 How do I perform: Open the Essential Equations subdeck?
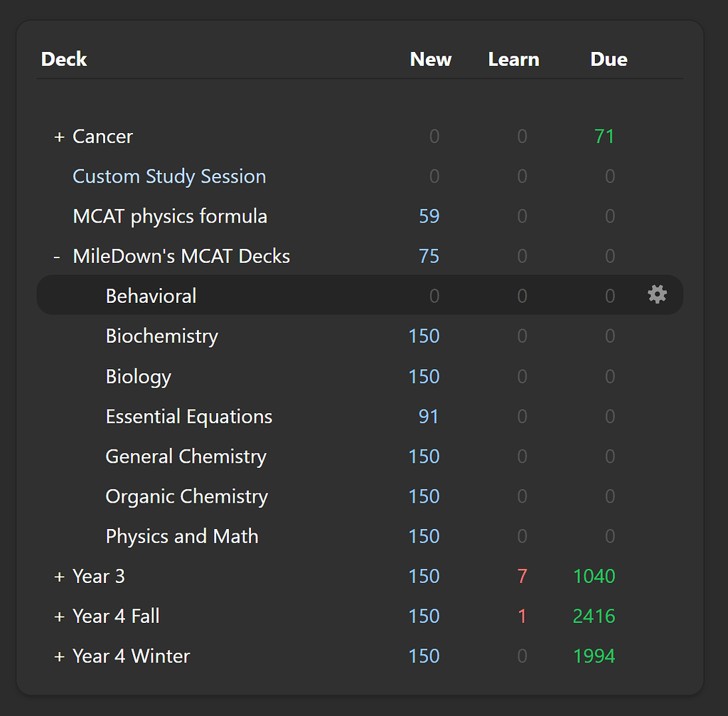tap(188, 417)
